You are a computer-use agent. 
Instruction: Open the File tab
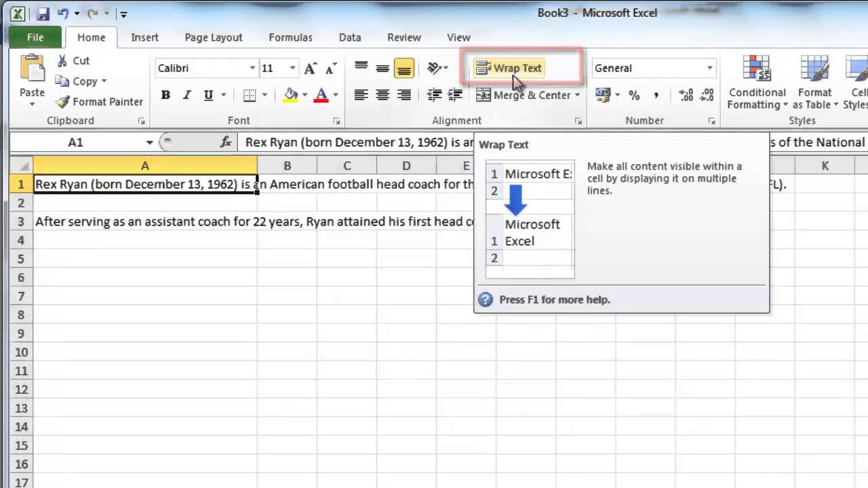point(35,37)
